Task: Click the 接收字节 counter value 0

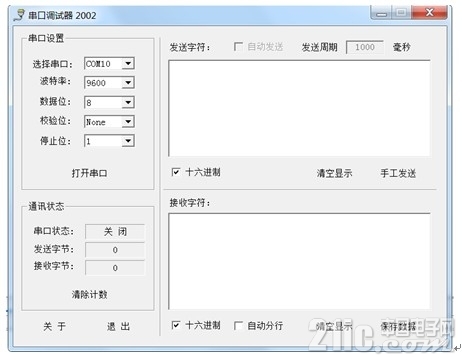Action: (x=115, y=268)
